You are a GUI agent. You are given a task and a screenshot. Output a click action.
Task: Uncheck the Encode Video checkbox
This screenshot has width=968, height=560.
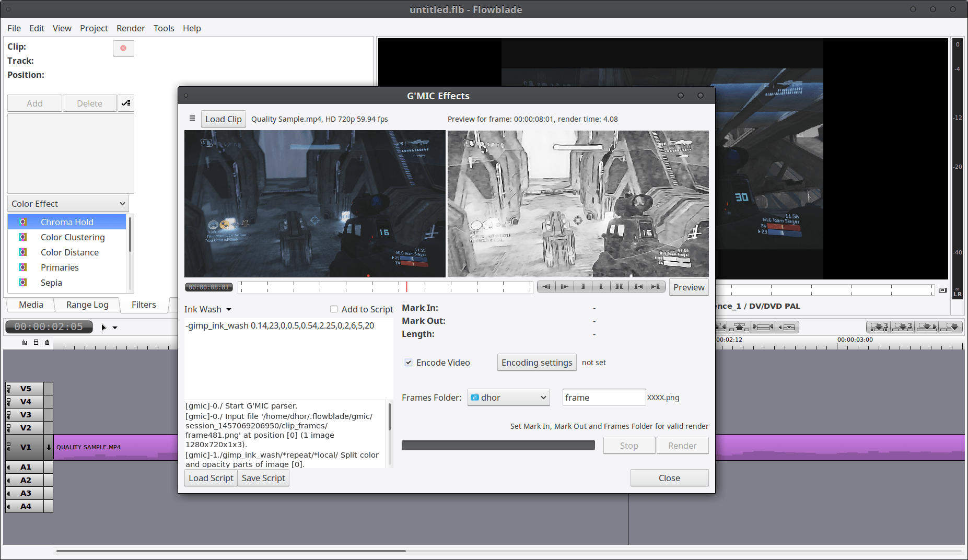coord(409,363)
